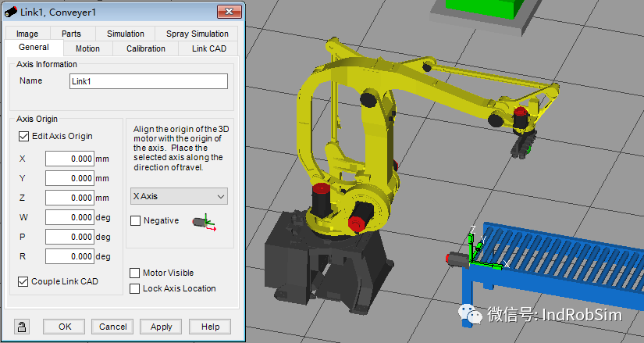Viewport: 644px width, 343px height.
Task: Check Lock Axis Location
Action: [135, 289]
